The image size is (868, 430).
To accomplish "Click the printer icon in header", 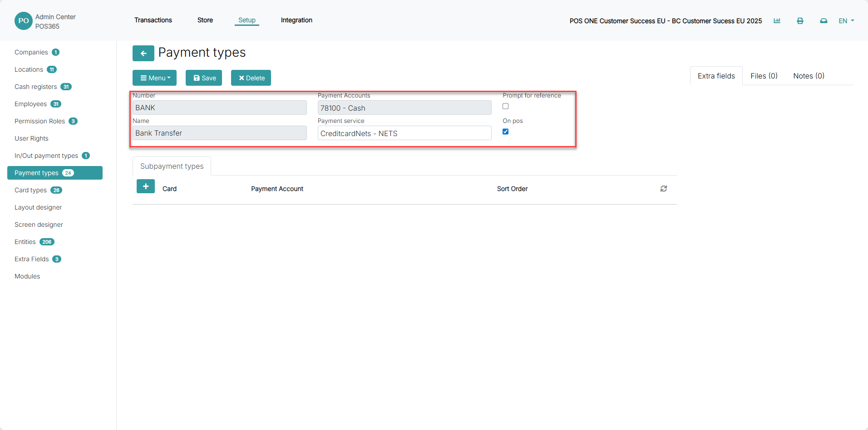I will click(800, 21).
